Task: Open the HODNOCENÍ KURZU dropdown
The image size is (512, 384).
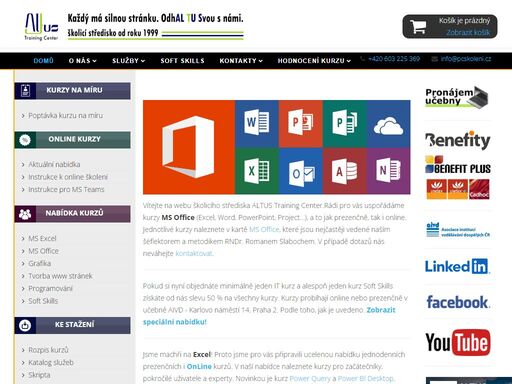Action: point(314,61)
